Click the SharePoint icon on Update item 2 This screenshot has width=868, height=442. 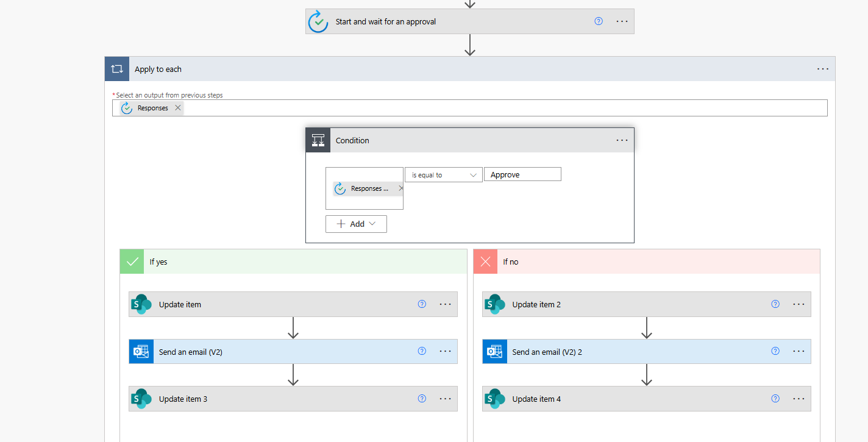point(494,304)
